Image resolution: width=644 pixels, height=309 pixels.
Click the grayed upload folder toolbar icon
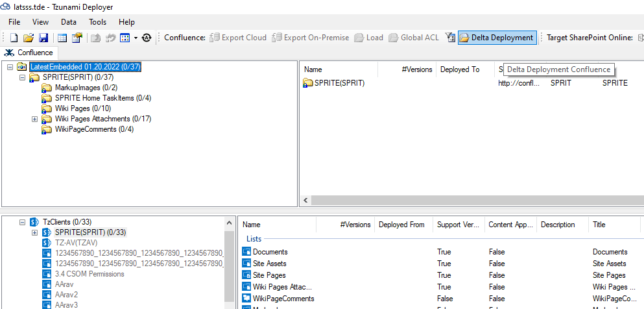click(95, 38)
